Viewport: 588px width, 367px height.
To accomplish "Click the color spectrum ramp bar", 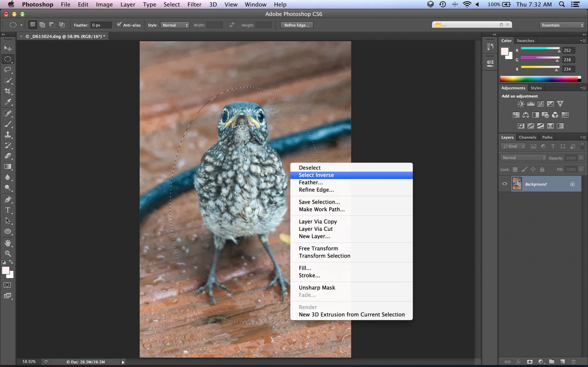I will point(538,79).
